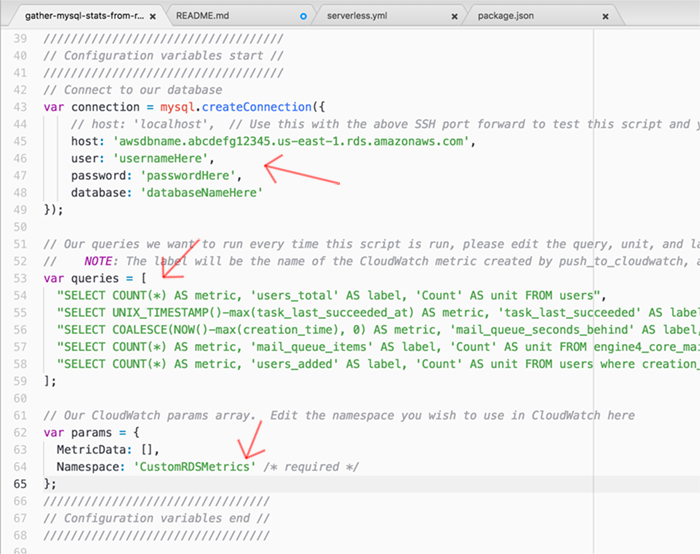The image size is (700, 554).
Task: Click the 'users_added' query line
Action: 379,364
